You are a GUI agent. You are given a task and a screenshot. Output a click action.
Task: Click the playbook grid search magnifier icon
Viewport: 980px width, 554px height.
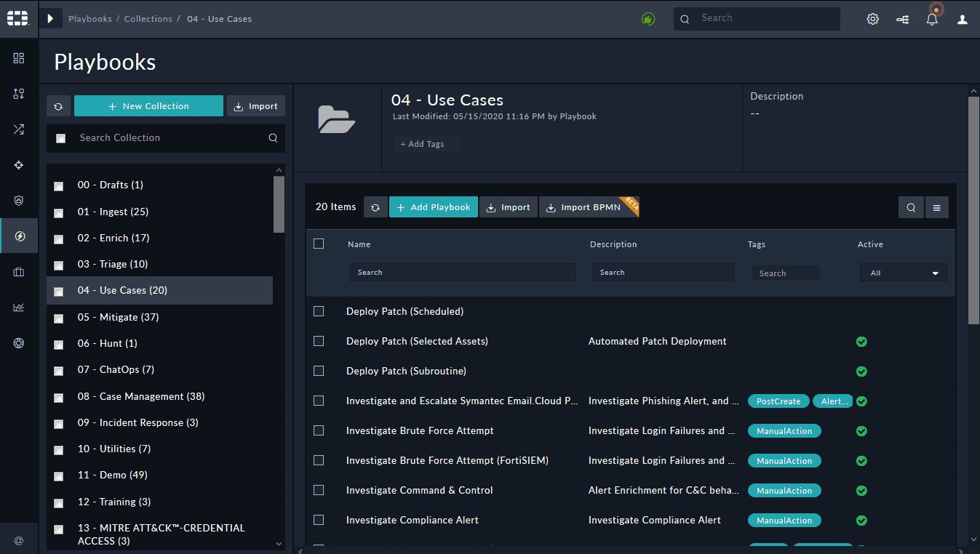point(911,208)
